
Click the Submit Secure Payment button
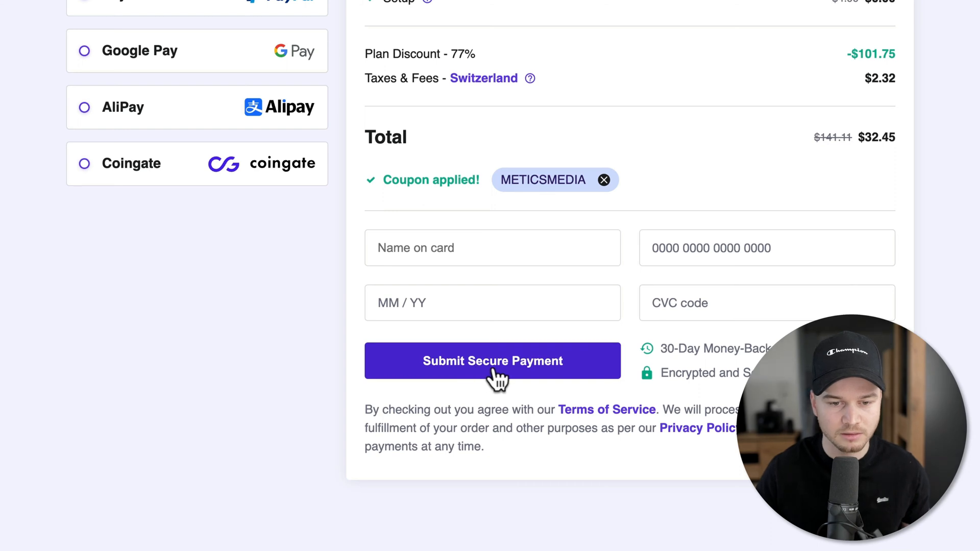click(x=493, y=361)
